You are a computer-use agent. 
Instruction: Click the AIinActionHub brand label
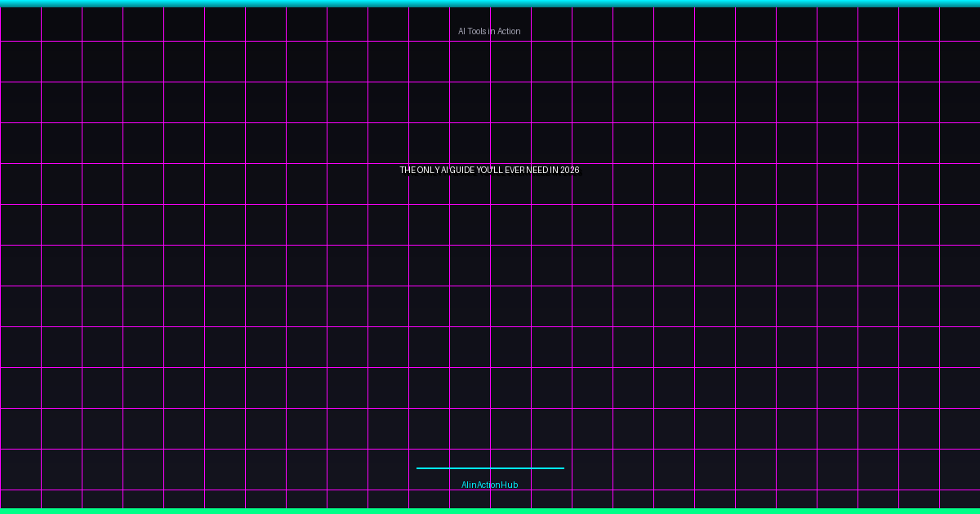pyautogui.click(x=489, y=485)
